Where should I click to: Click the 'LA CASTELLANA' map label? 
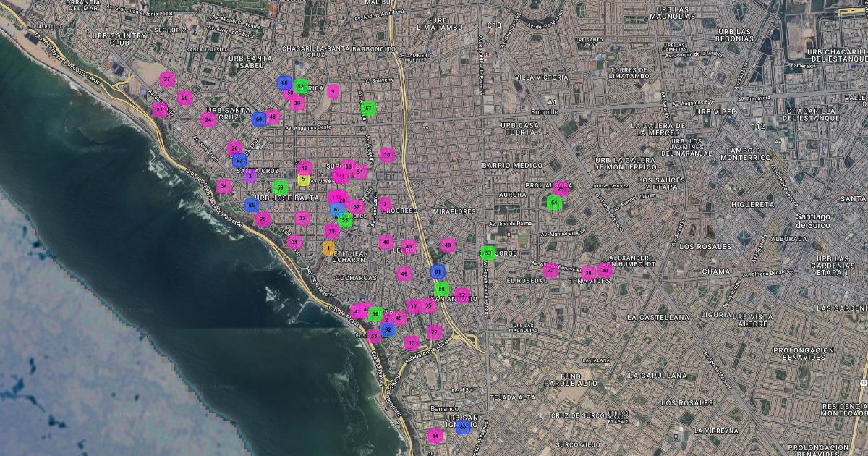pyautogui.click(x=658, y=317)
